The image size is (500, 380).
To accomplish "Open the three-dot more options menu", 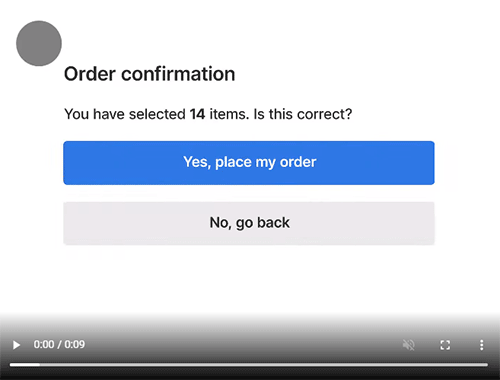I will coord(481,345).
